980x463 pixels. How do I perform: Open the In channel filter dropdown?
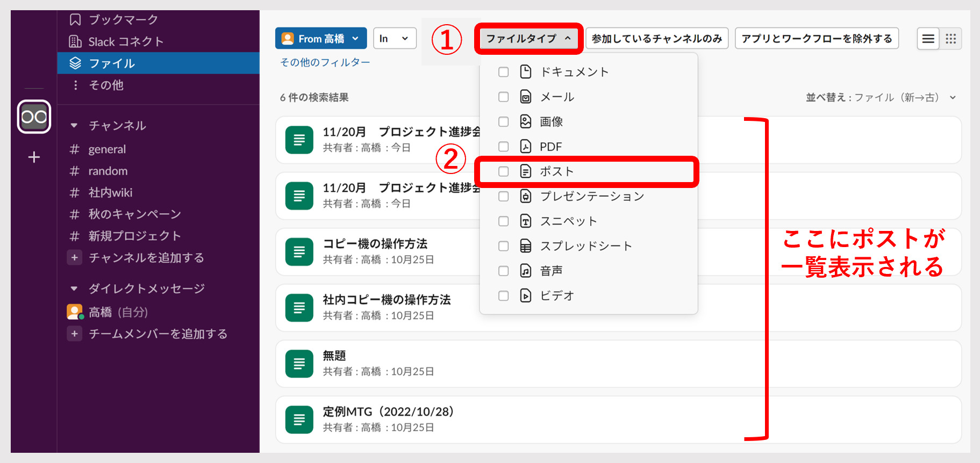[x=395, y=39]
